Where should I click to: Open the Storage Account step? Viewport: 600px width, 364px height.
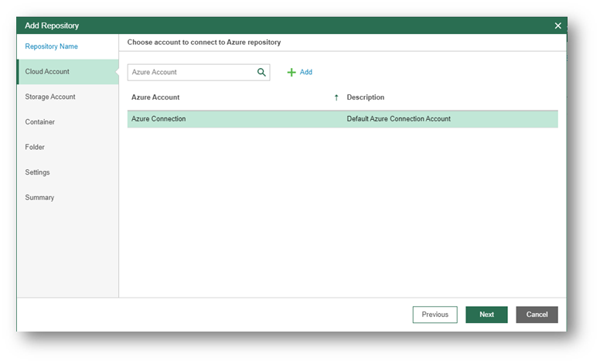[50, 97]
